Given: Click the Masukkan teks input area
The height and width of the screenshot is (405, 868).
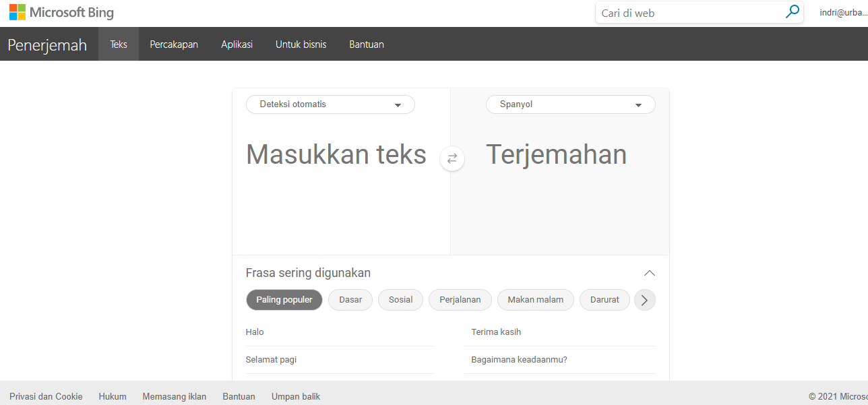Looking at the screenshot, I should 336,155.
